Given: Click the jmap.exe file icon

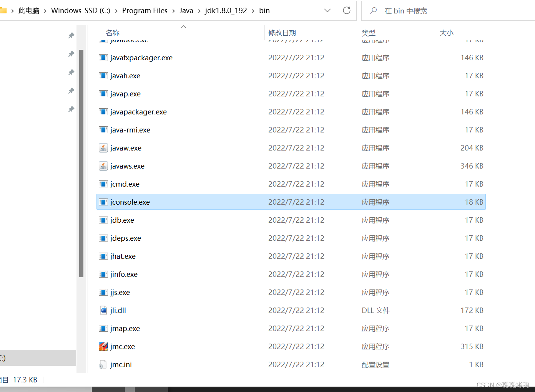Looking at the screenshot, I should (103, 328).
